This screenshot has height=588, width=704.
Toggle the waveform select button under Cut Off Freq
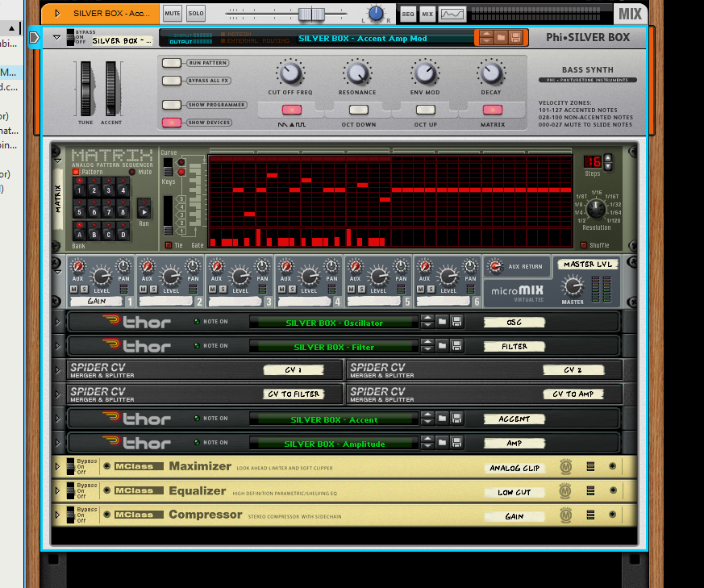tap(292, 110)
